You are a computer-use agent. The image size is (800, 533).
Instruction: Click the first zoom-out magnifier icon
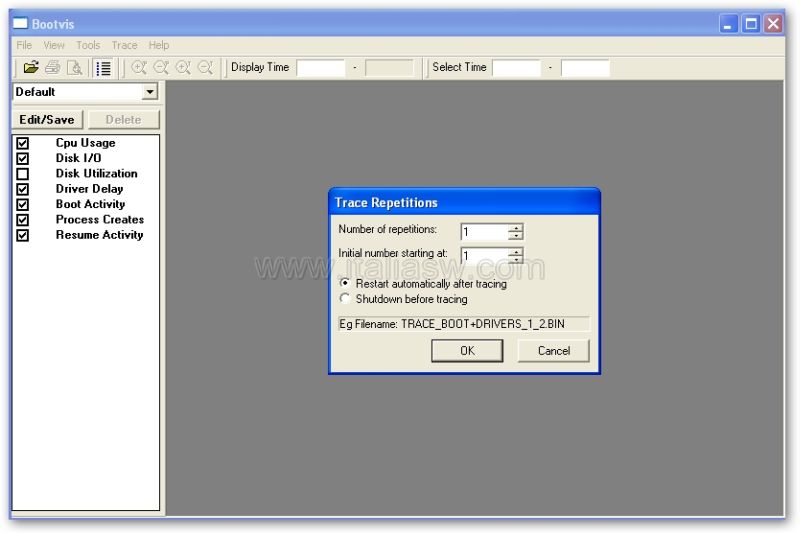click(x=161, y=67)
